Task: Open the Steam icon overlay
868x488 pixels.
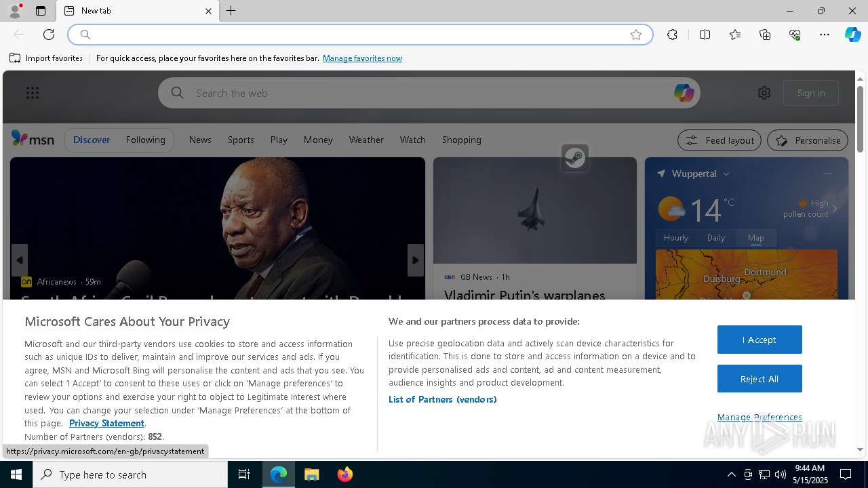Action: click(575, 158)
